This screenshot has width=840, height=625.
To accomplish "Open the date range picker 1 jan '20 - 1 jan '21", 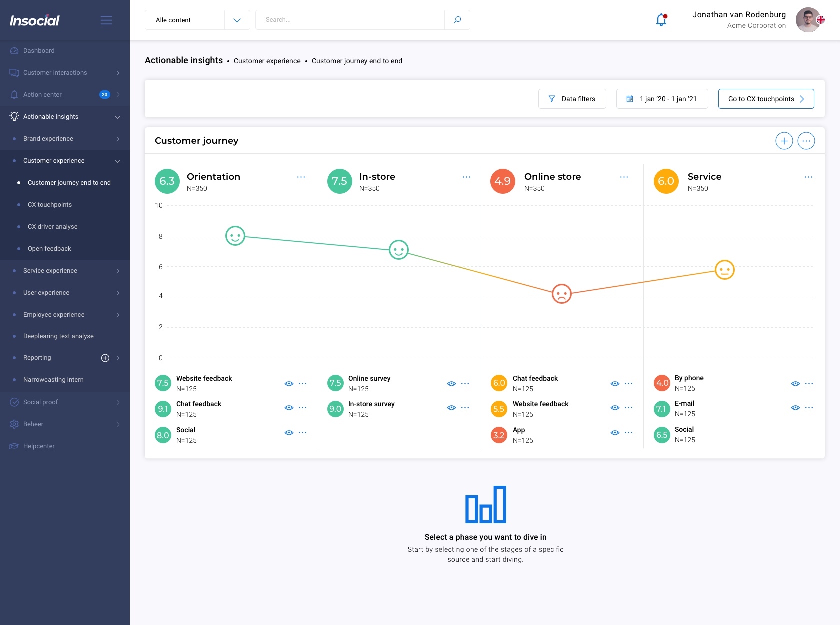I will [662, 99].
